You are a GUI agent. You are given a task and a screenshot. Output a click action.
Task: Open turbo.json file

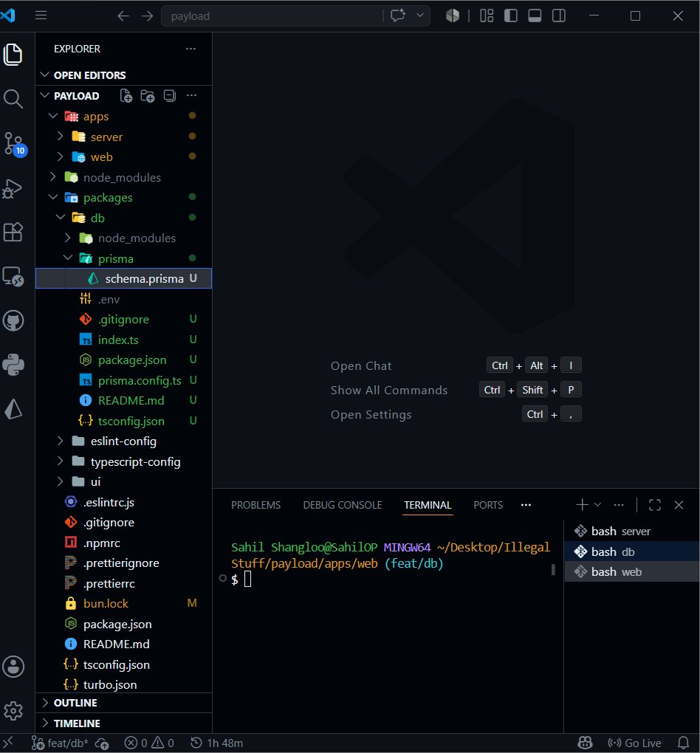[124, 684]
